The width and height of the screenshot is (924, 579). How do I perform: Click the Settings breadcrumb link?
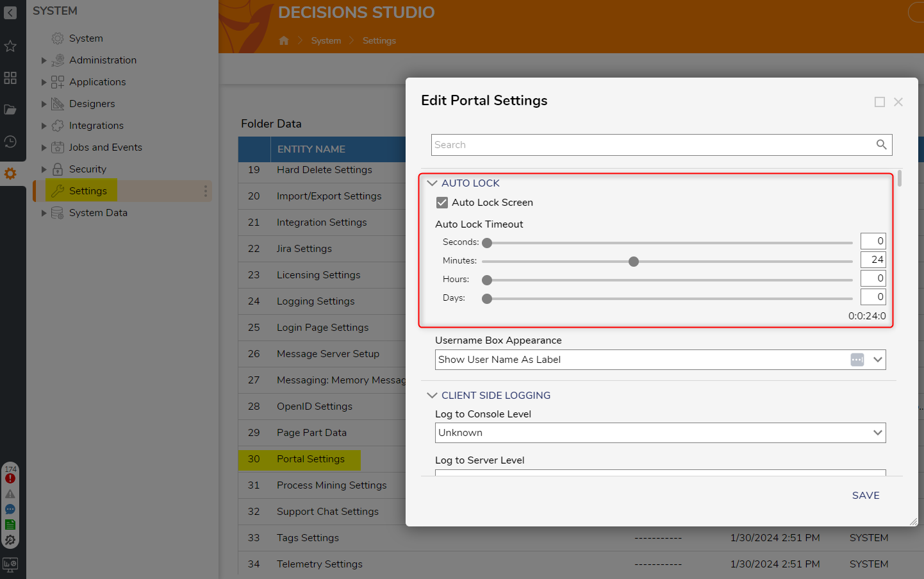(x=379, y=40)
